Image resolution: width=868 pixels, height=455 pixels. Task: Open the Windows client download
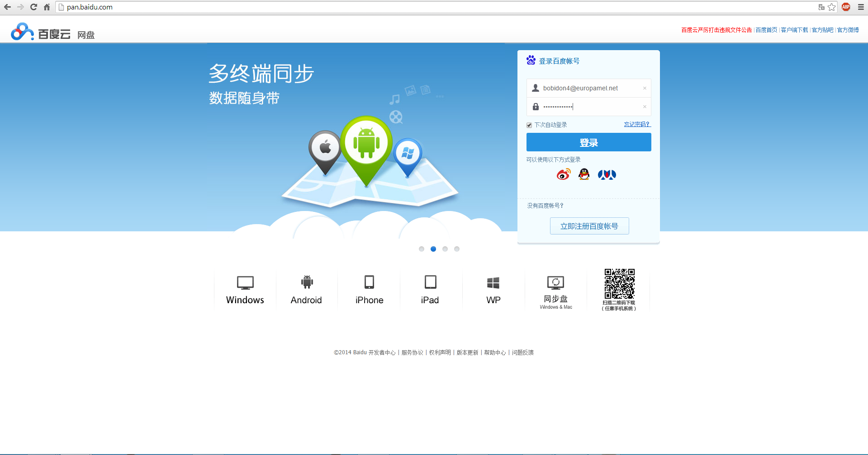pos(245,290)
